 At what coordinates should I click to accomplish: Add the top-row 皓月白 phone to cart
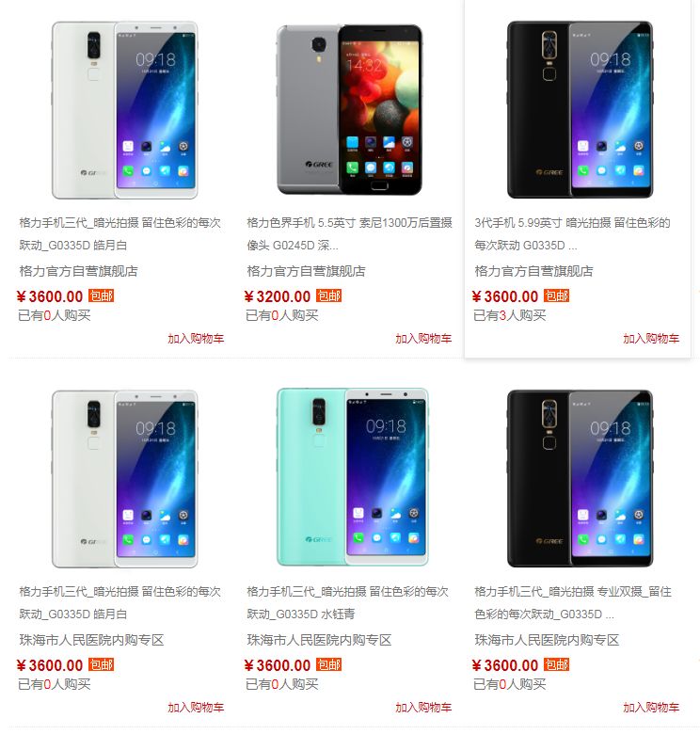point(196,339)
